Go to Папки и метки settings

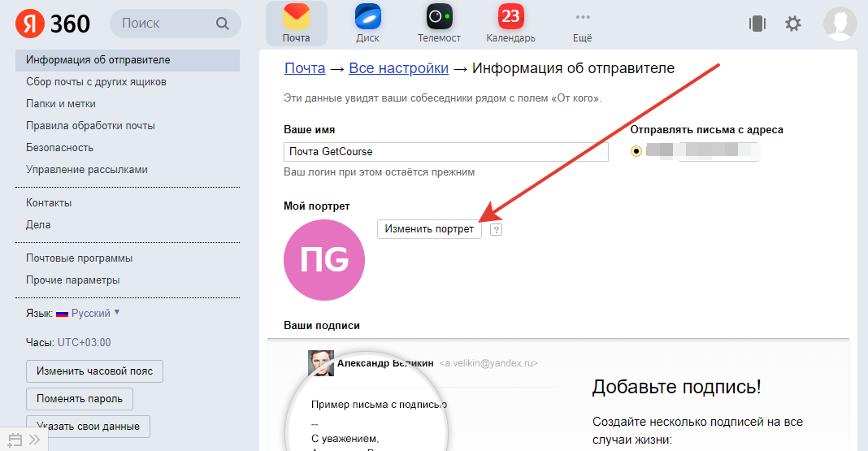tap(61, 104)
